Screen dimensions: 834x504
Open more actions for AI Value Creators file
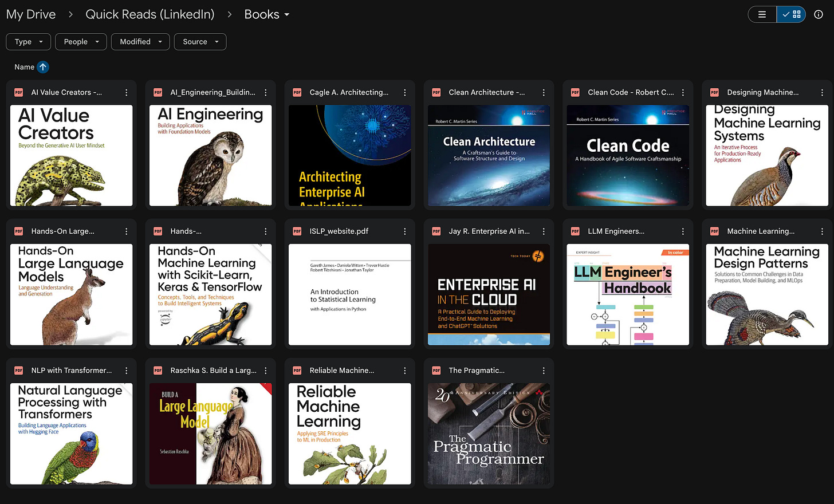(x=127, y=92)
